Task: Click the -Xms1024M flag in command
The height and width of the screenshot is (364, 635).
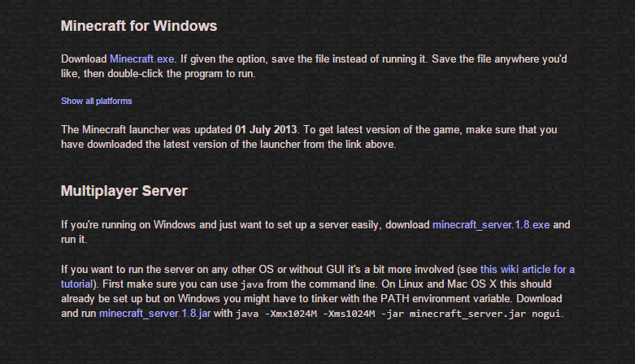Action: [349, 314]
